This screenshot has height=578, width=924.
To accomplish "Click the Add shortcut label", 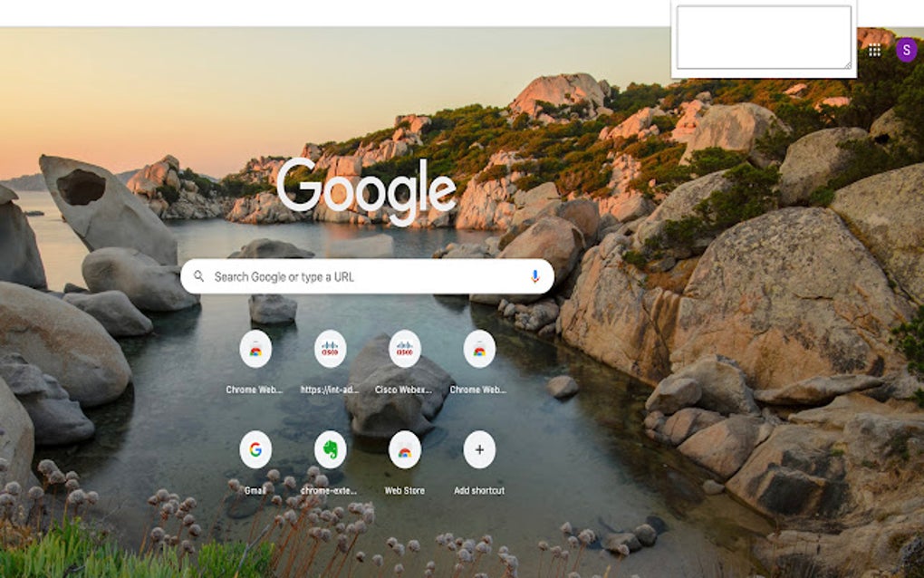I will [479, 488].
